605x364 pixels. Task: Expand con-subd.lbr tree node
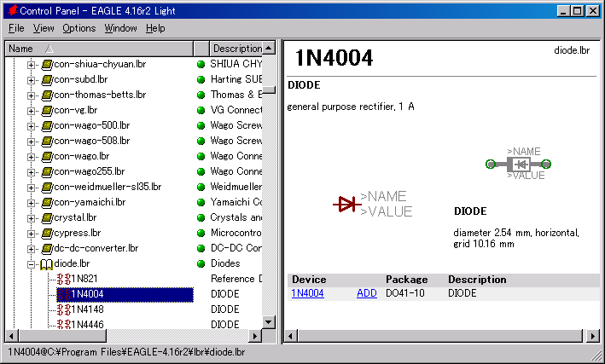[x=31, y=80]
